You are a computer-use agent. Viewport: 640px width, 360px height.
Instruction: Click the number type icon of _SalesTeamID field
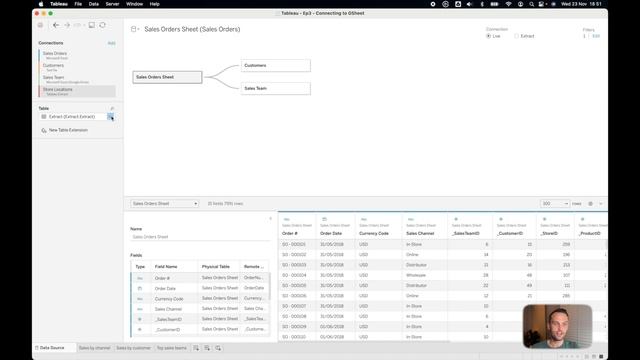tap(140, 320)
